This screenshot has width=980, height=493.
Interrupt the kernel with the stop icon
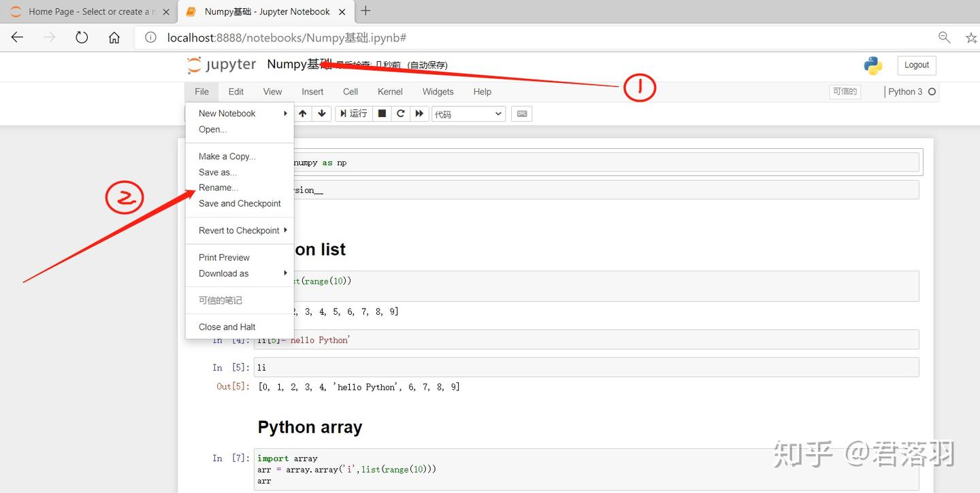[x=381, y=114]
